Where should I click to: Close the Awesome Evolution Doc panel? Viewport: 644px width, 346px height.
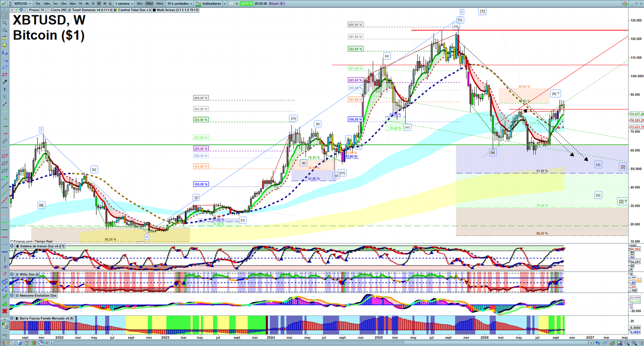[12, 296]
